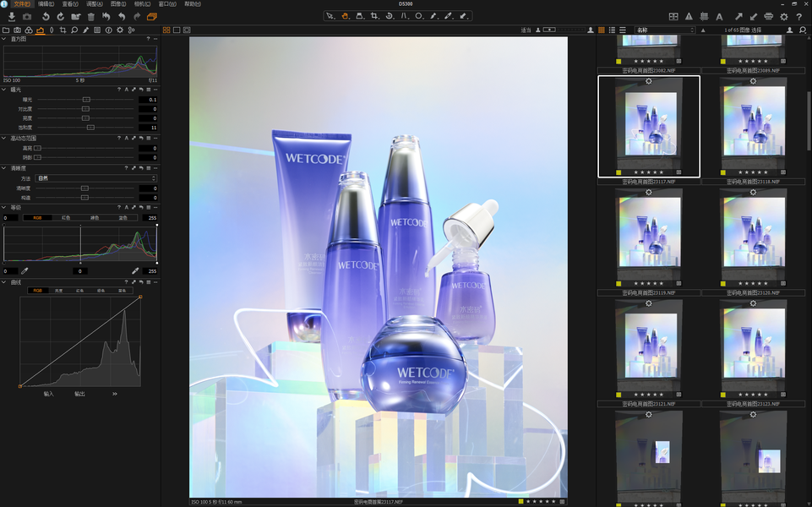Open the File menu
812x507 pixels.
[x=22, y=3]
